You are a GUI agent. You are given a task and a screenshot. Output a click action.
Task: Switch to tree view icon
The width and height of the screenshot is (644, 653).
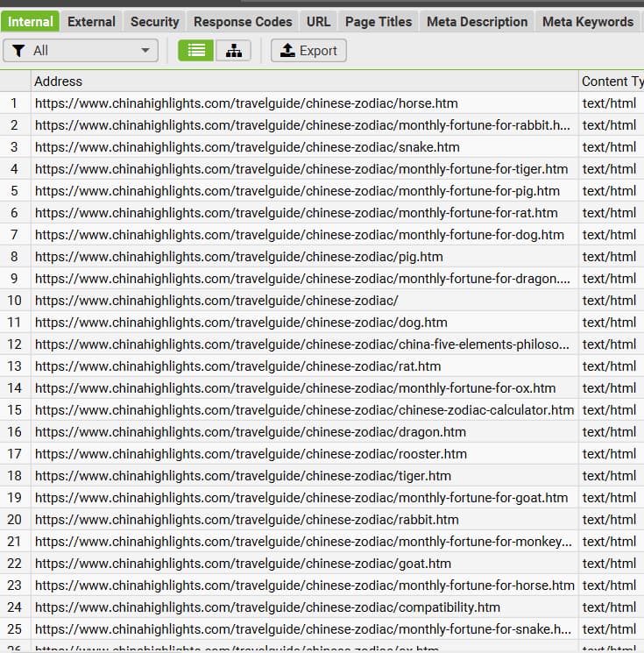[x=234, y=50]
